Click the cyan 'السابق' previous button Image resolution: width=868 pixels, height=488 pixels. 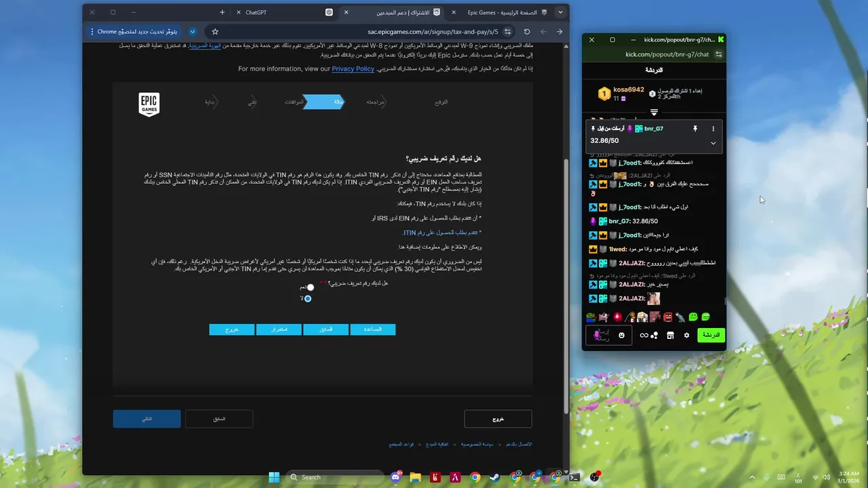click(326, 329)
